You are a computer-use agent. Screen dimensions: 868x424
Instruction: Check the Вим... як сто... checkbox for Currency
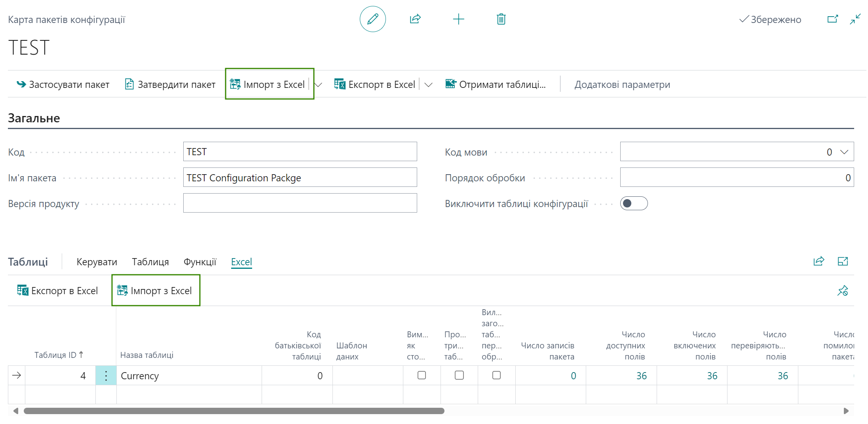(x=422, y=375)
